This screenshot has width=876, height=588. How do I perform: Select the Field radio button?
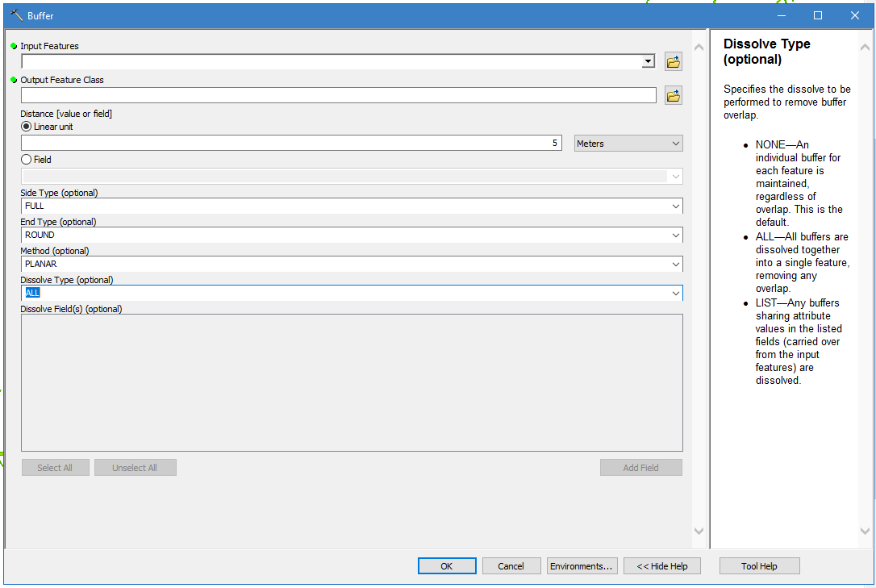tap(27, 160)
